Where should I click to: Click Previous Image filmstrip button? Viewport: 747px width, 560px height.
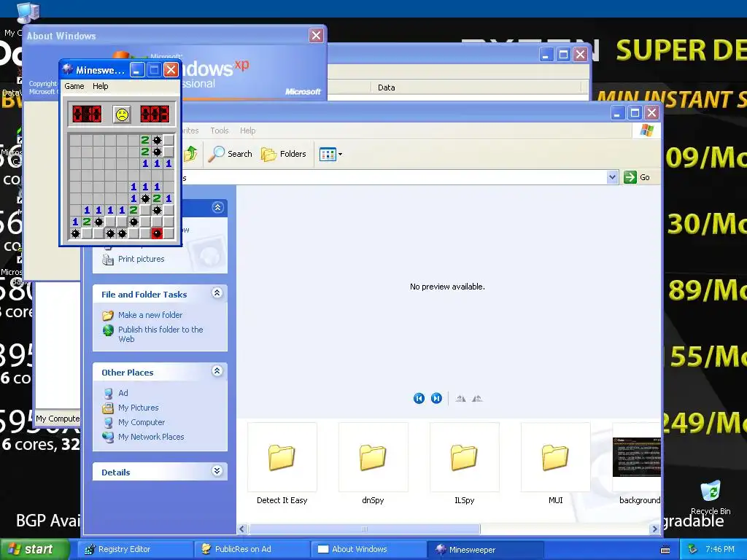419,399
